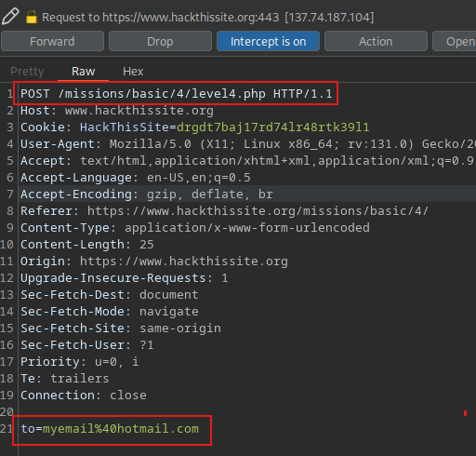Click the Content-Length value 25
The image size is (476, 456).
[x=147, y=245]
